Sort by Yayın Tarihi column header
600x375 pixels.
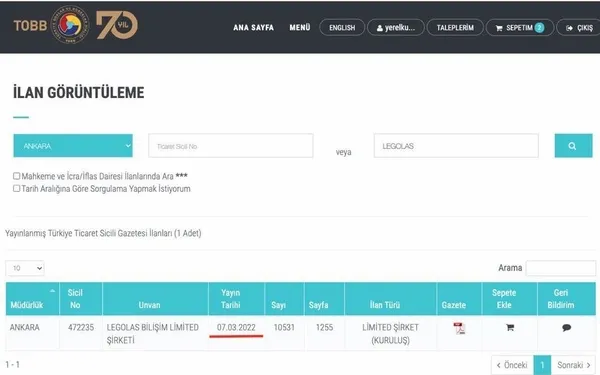click(x=236, y=299)
